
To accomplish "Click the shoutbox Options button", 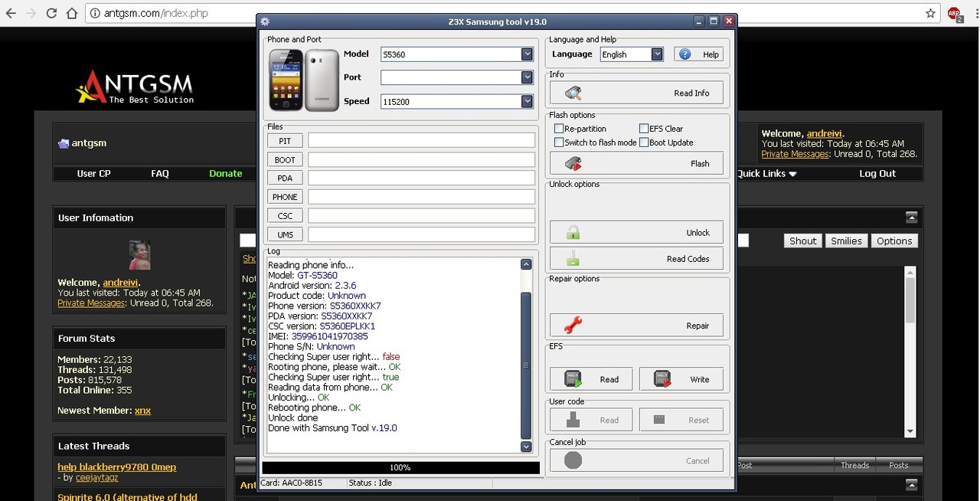I will (x=894, y=241).
